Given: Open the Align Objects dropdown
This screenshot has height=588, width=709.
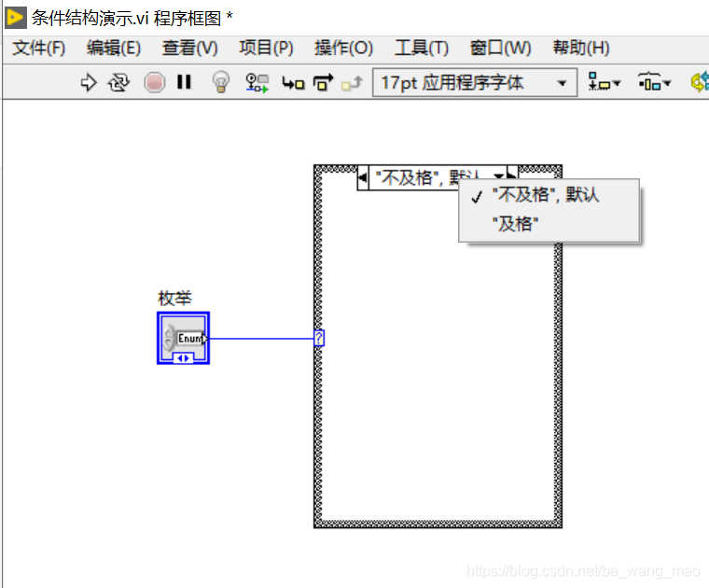Looking at the screenshot, I should click(605, 82).
